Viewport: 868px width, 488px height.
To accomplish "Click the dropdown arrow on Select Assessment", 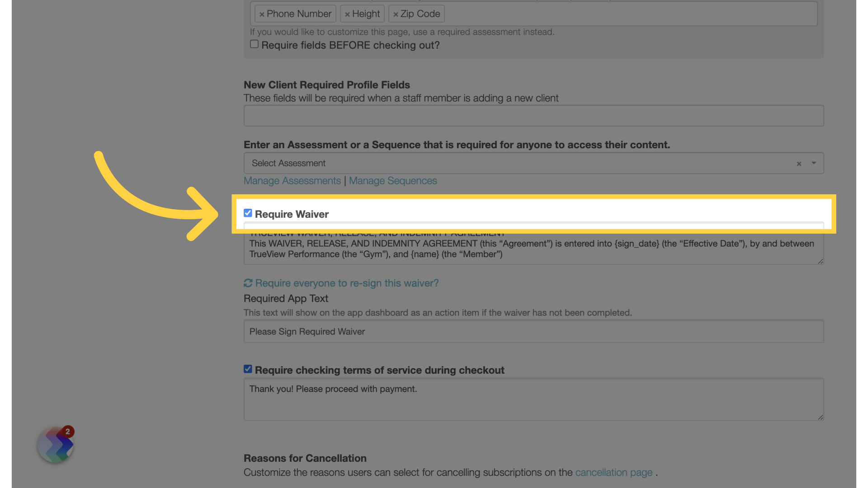I will (x=814, y=163).
